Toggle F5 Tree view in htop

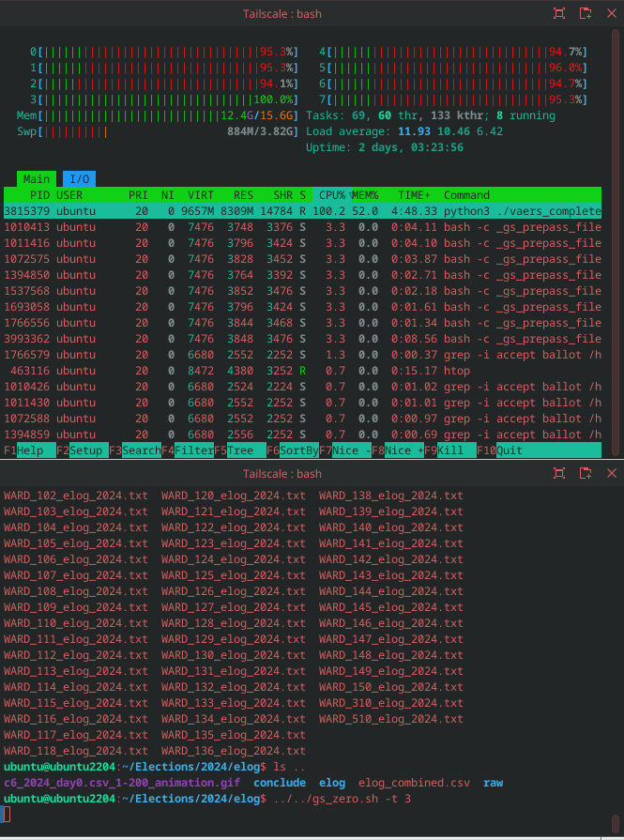tap(240, 451)
